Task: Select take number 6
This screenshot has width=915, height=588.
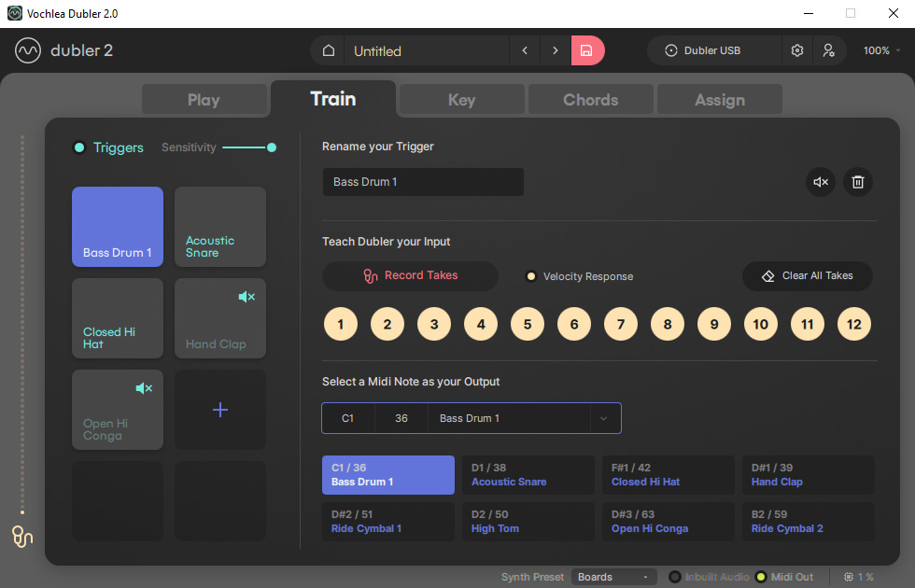Action: [x=574, y=325]
